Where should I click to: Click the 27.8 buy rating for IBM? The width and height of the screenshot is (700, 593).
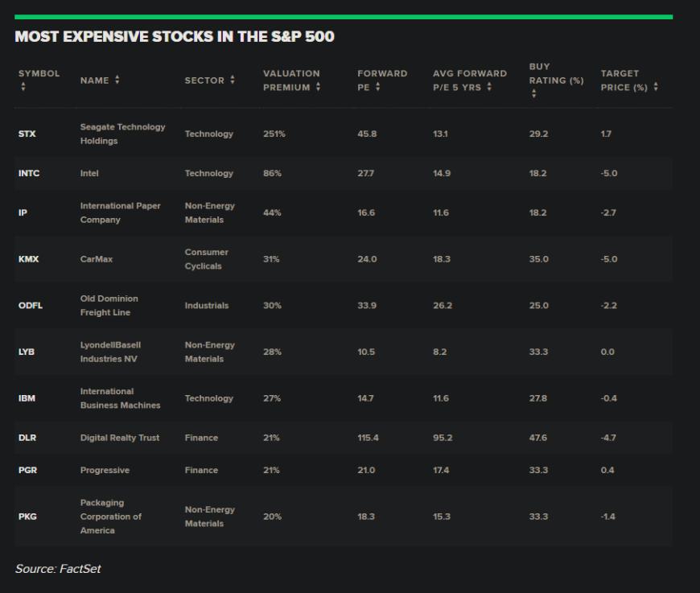538,398
